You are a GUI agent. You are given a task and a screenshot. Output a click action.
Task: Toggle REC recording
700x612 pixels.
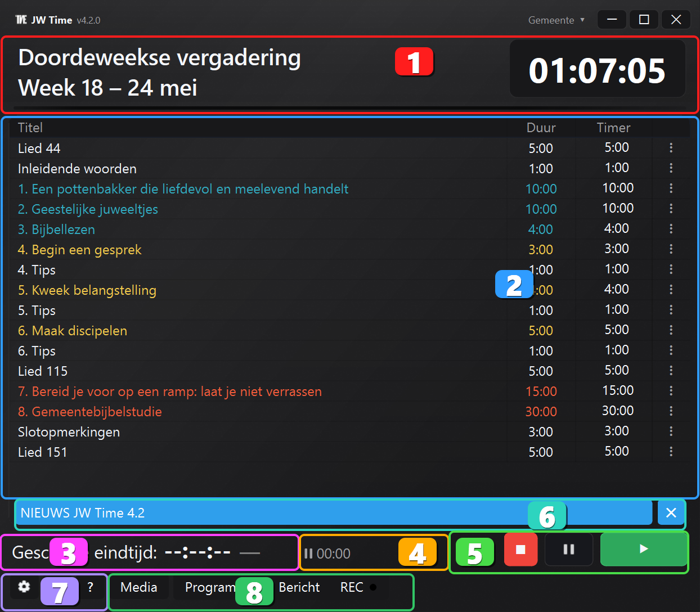point(359,587)
